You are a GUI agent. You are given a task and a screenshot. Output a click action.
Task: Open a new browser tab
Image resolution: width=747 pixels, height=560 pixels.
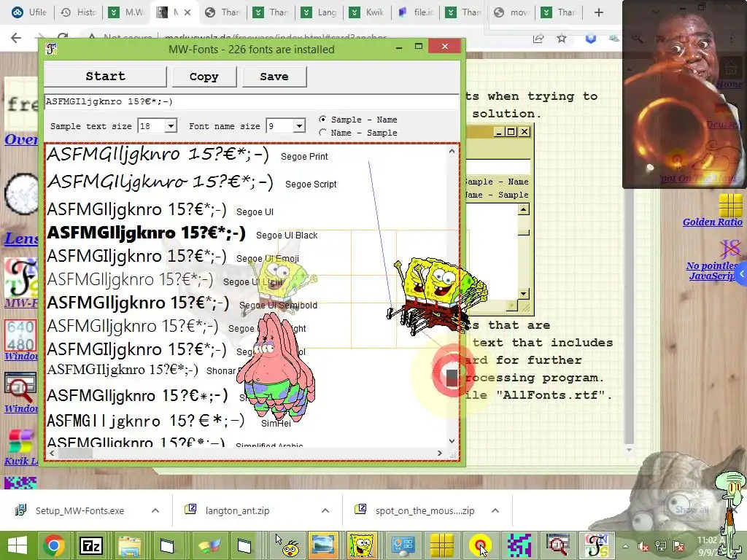(599, 12)
